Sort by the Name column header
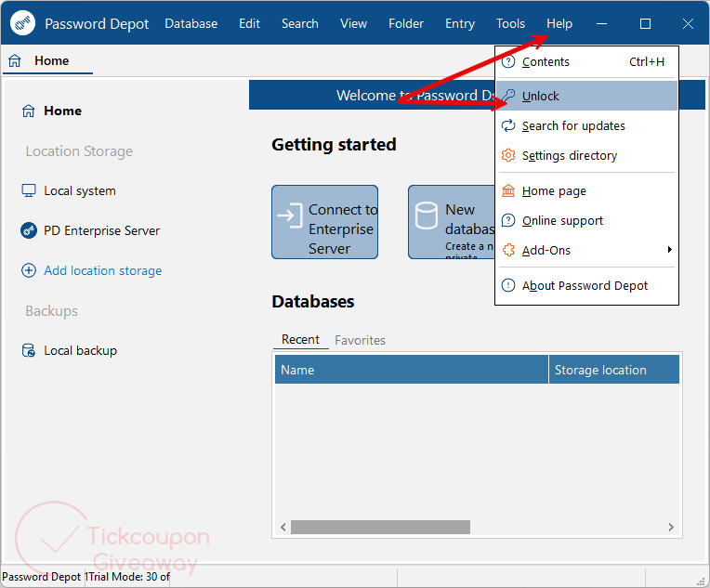Screen dimensions: 710x588 point(412,370)
